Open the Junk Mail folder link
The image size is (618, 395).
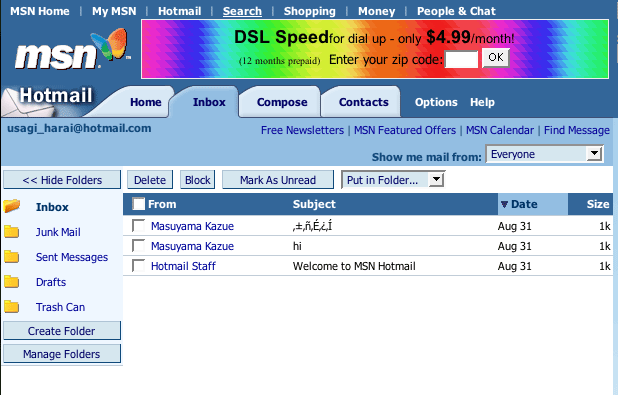coord(58,232)
